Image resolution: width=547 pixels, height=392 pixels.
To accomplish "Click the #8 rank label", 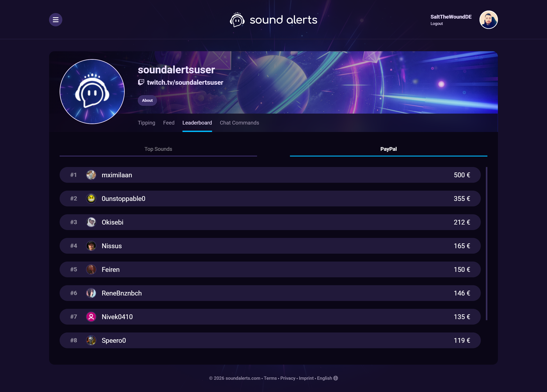I will coord(74,340).
